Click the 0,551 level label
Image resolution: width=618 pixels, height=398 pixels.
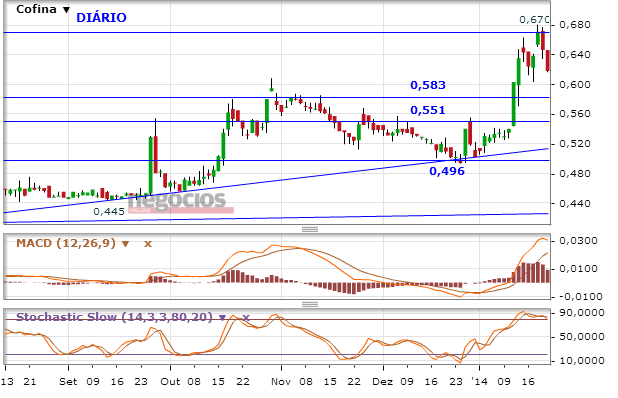tap(428, 110)
